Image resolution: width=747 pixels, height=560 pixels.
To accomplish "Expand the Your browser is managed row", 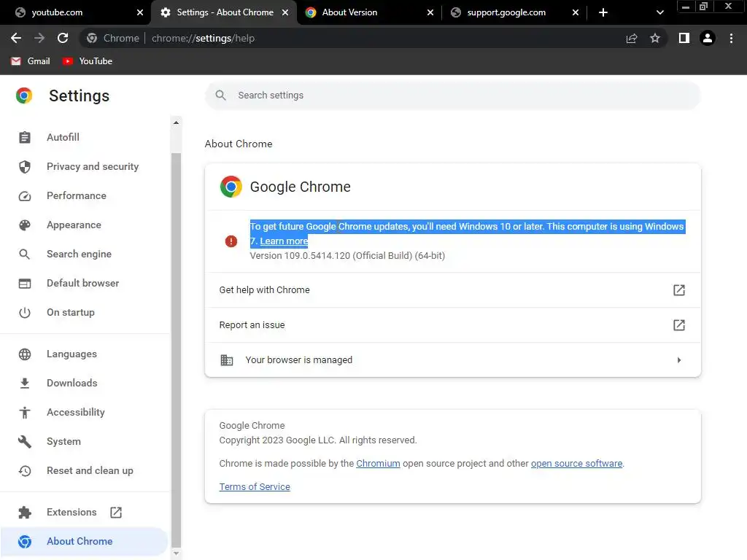I will pos(678,360).
